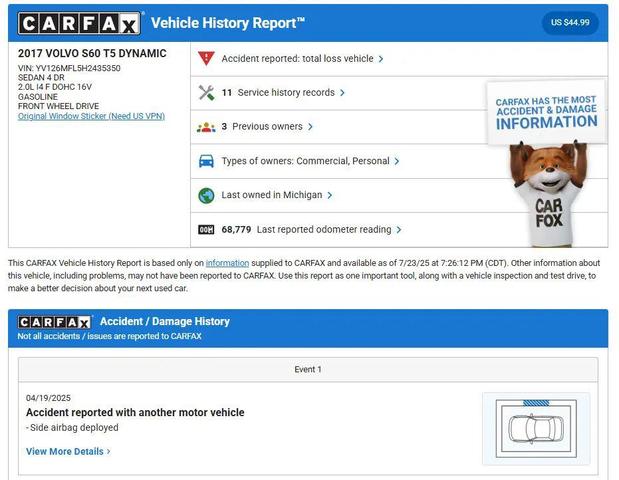Click the 68,779 odometer value

[x=236, y=230]
